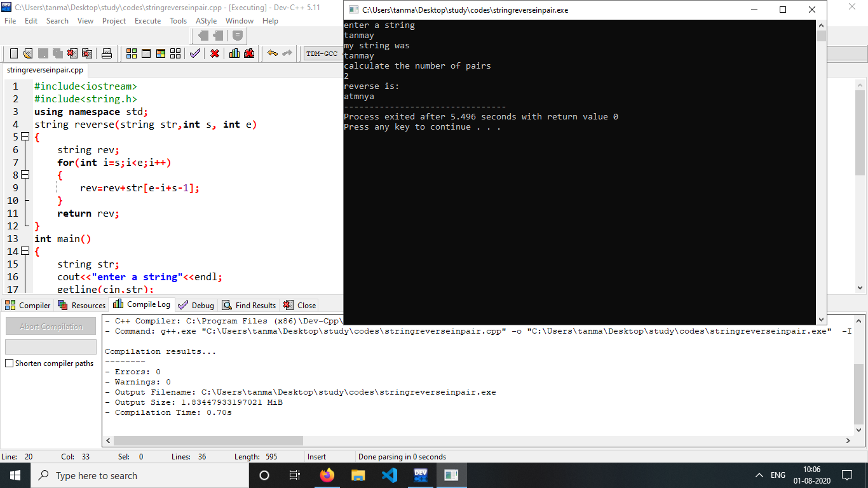Click the ENG language indicator

(778, 475)
